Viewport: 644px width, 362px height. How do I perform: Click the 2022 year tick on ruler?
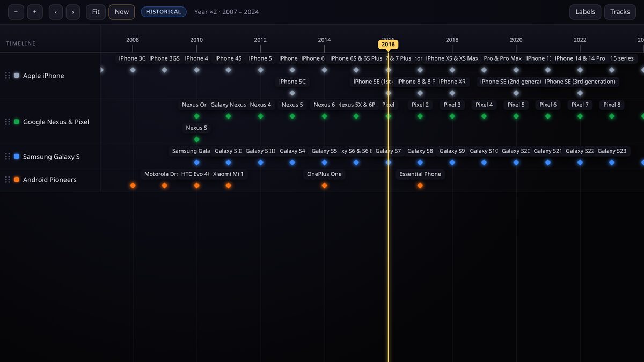click(x=580, y=40)
